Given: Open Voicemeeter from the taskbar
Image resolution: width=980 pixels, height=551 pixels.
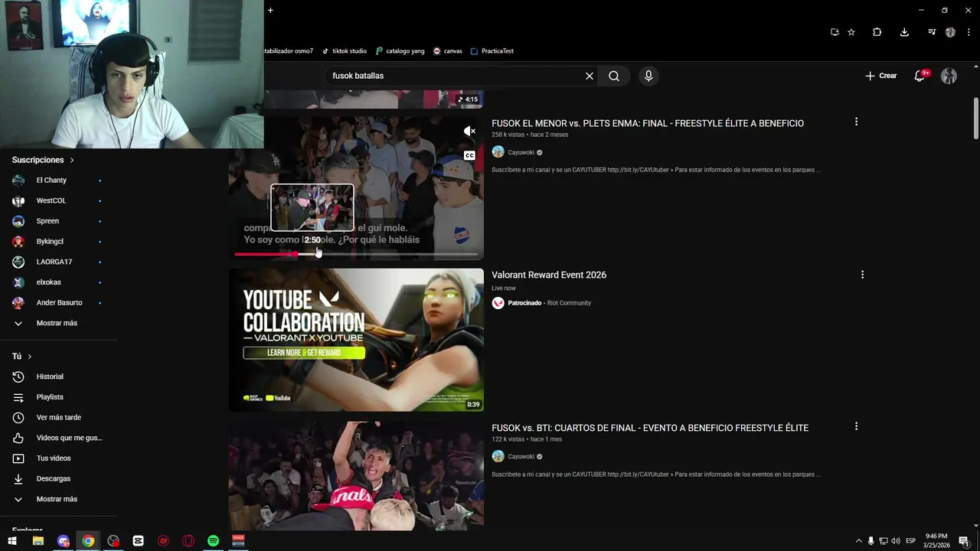Looking at the screenshot, I should (238, 541).
